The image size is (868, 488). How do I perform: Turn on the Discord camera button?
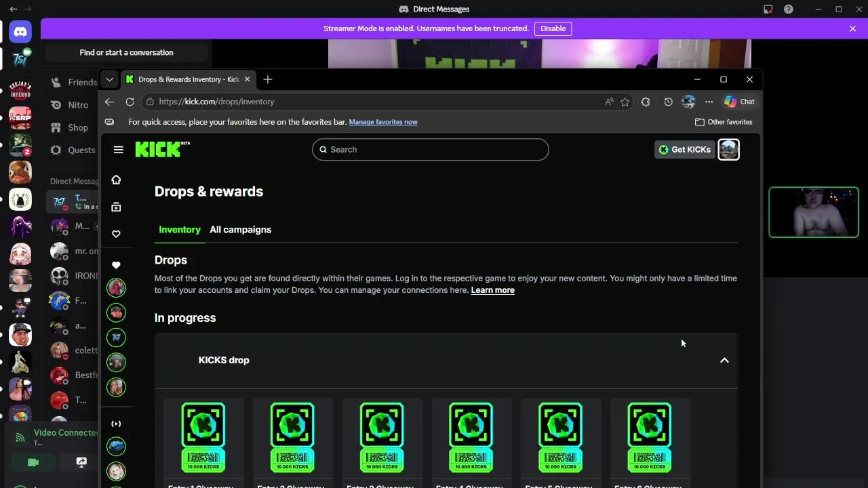pos(33,462)
